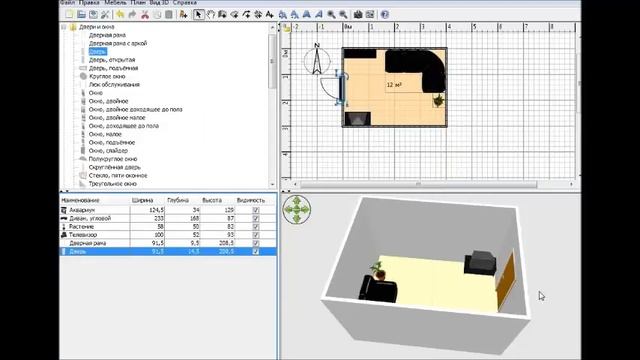Select Люк обслуживания in catalog tree

(x=114, y=84)
